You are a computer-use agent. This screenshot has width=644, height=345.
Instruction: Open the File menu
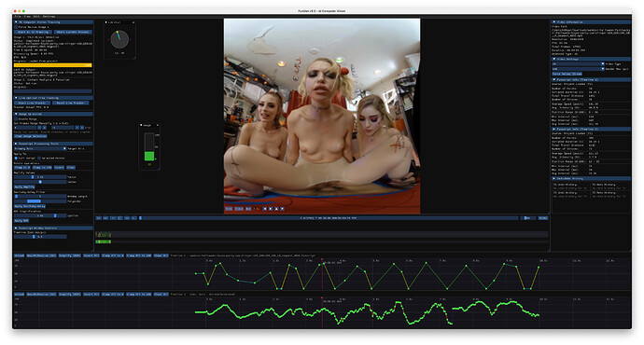click(17, 17)
